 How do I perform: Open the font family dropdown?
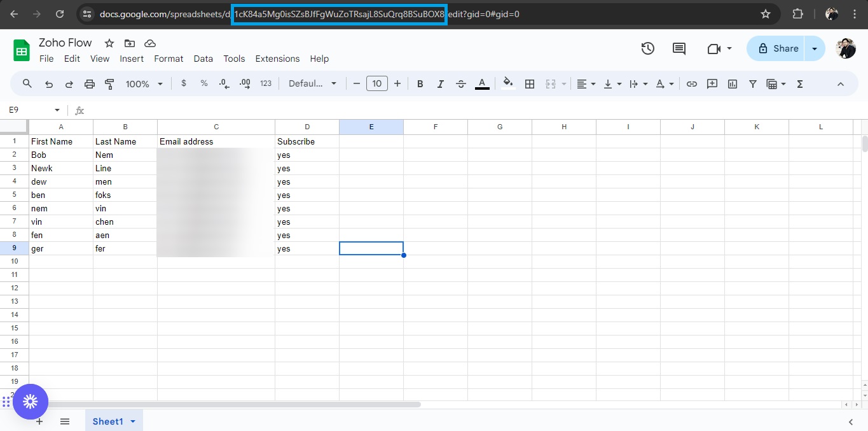pos(312,83)
